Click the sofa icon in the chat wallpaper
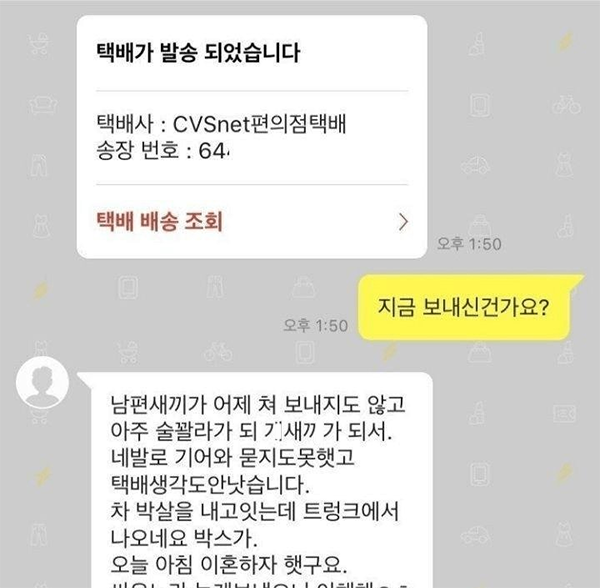 coord(43,104)
